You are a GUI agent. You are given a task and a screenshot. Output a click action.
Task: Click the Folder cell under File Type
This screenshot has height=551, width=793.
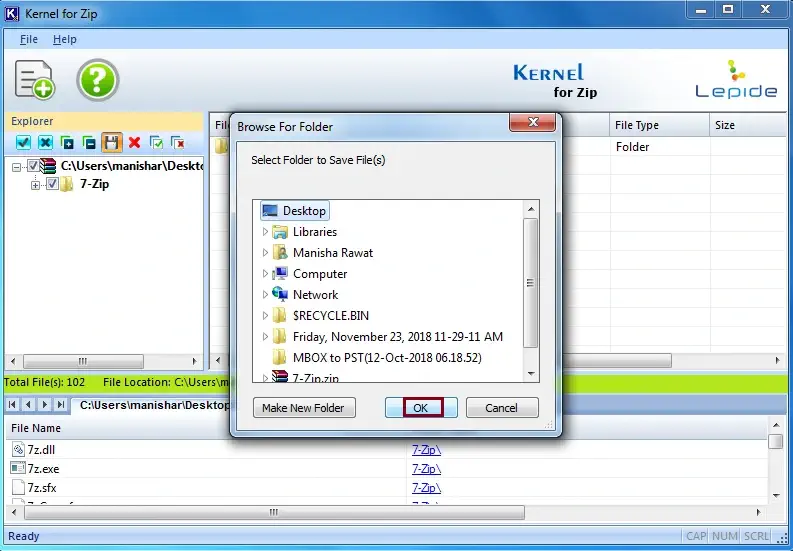632,147
